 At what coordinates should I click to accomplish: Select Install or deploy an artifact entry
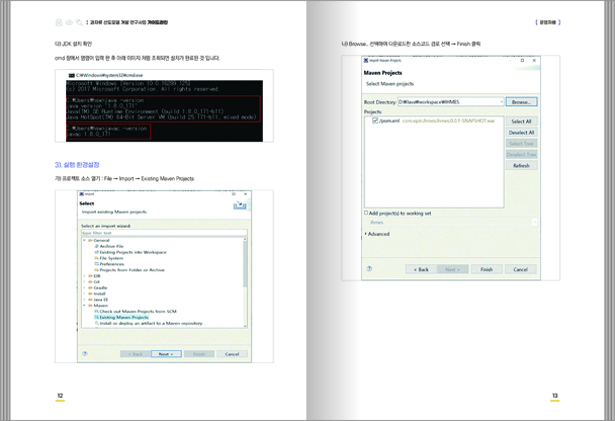tap(151, 323)
